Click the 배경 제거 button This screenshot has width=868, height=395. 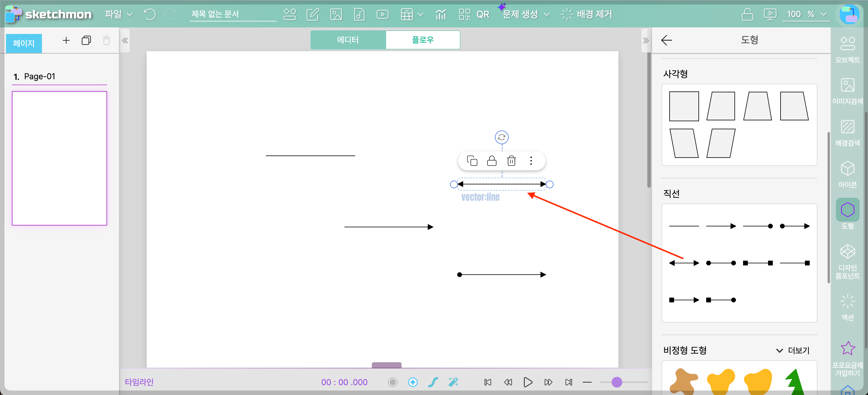[x=586, y=14]
